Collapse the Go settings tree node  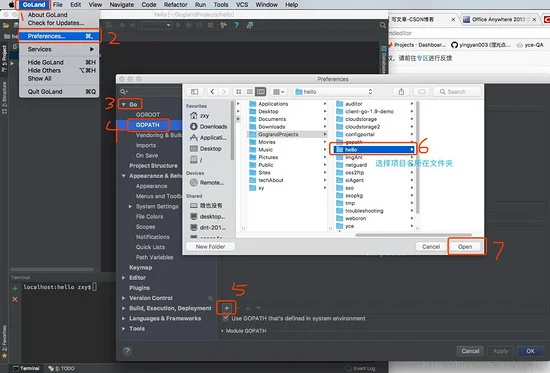(123, 104)
